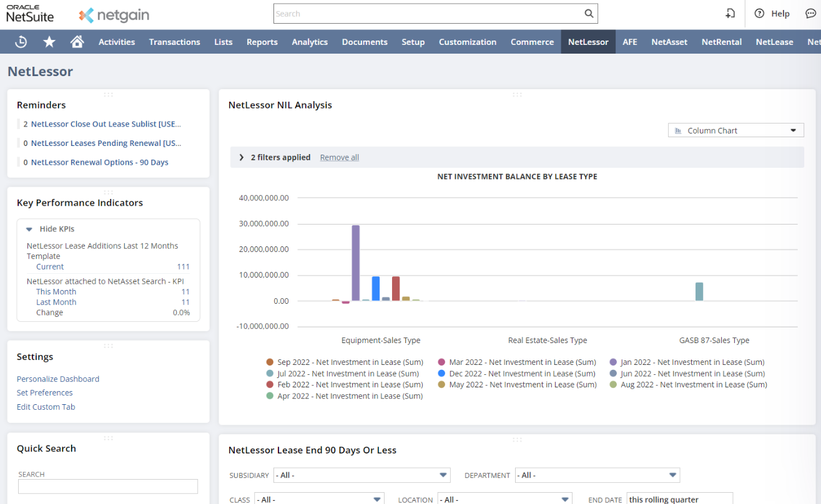Click the Remove all filters link
The image size is (821, 504).
[340, 158]
